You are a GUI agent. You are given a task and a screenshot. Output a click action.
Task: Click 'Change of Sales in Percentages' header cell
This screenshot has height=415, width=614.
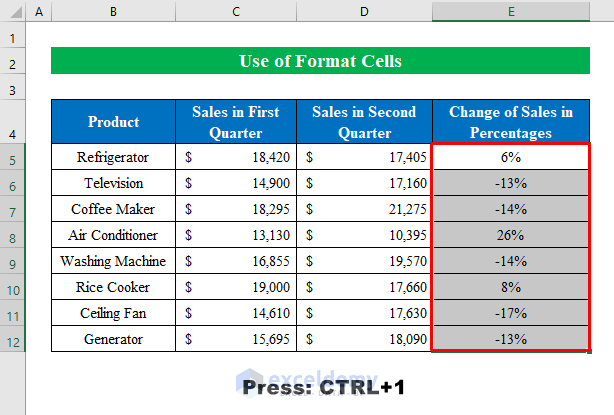pos(510,122)
